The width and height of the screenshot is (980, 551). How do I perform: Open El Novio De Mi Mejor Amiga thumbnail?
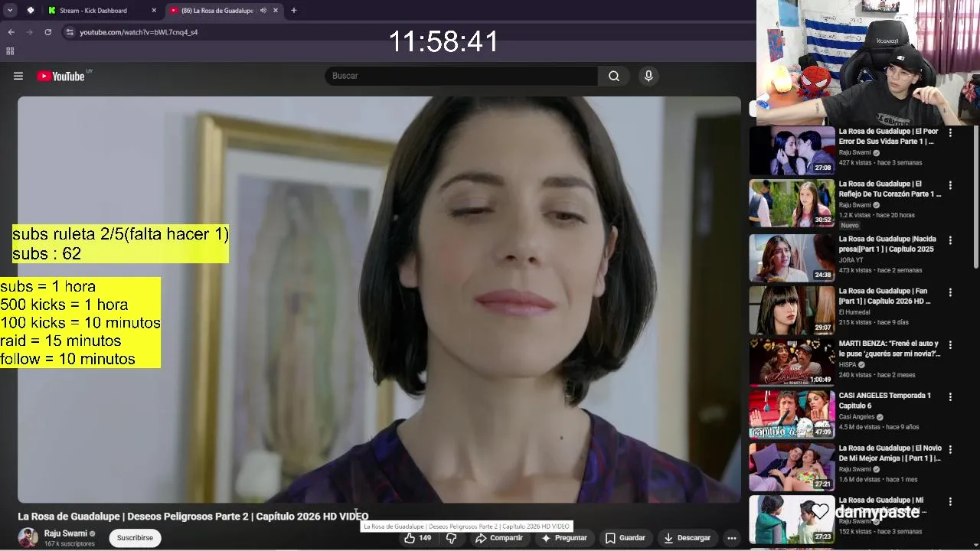[x=792, y=467]
